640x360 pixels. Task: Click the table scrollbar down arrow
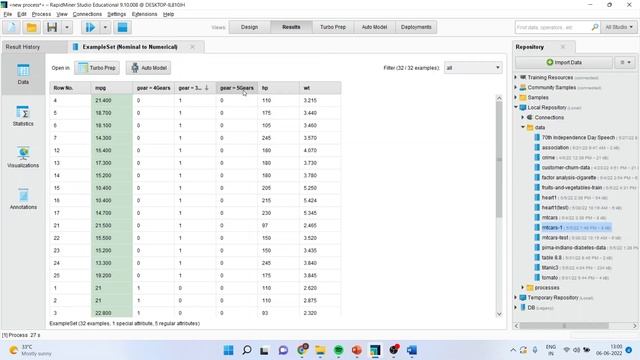(499, 314)
